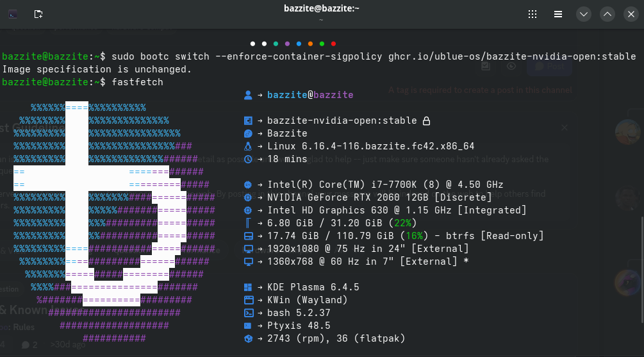Viewport: 644px width, 357px height.
Task: Click the monitor icon beside 1920x1080
Action: [248, 249]
